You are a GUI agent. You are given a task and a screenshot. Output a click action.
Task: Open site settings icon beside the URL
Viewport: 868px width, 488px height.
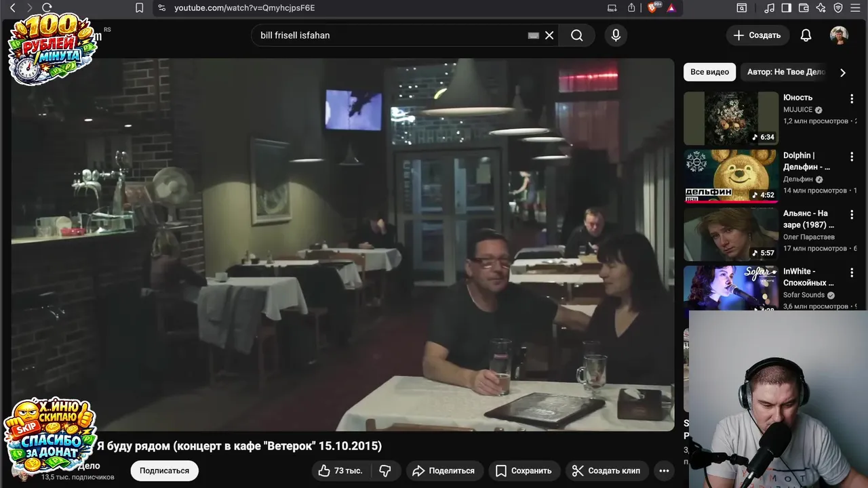(x=161, y=8)
